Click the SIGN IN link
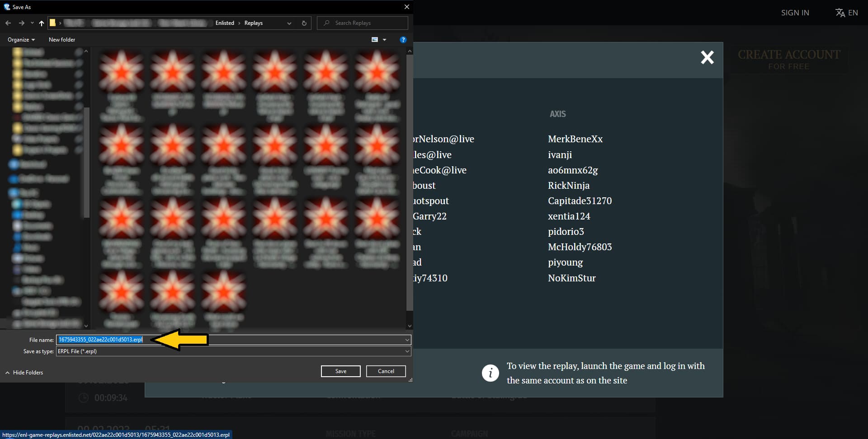Viewport: 868px width, 439px height. click(795, 13)
